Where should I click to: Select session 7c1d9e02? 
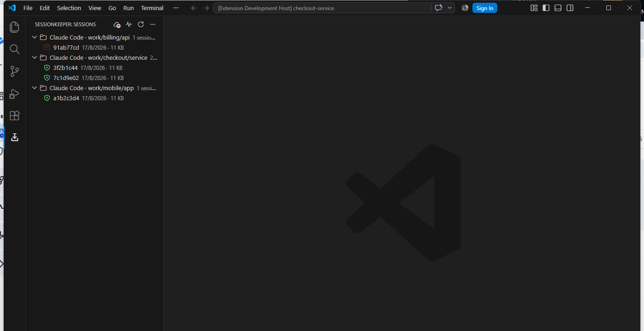[x=94, y=78]
